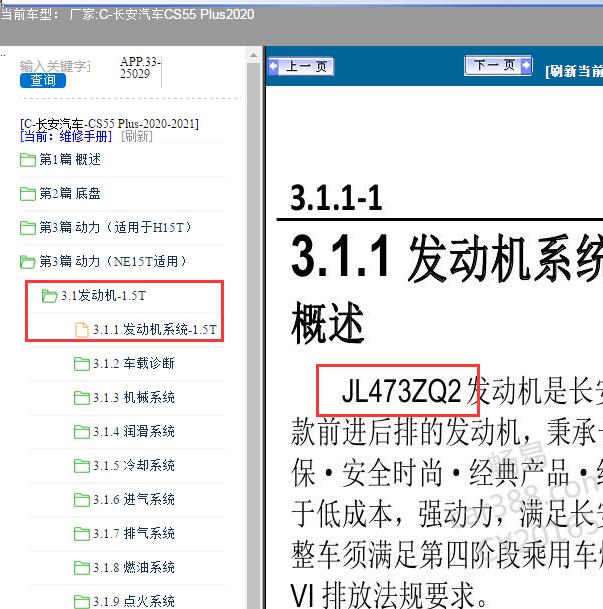
Task: Click folder icon beside 3.1.3 机械系统
Action: point(82,398)
